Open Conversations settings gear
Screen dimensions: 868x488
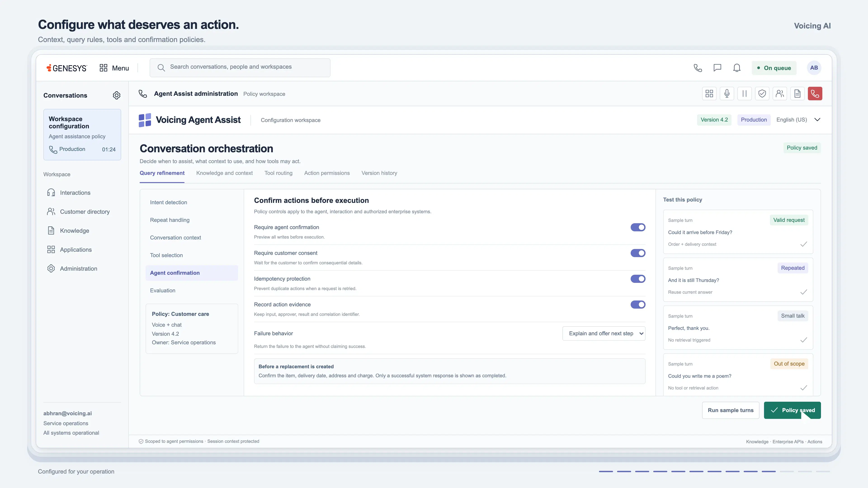[x=117, y=95]
